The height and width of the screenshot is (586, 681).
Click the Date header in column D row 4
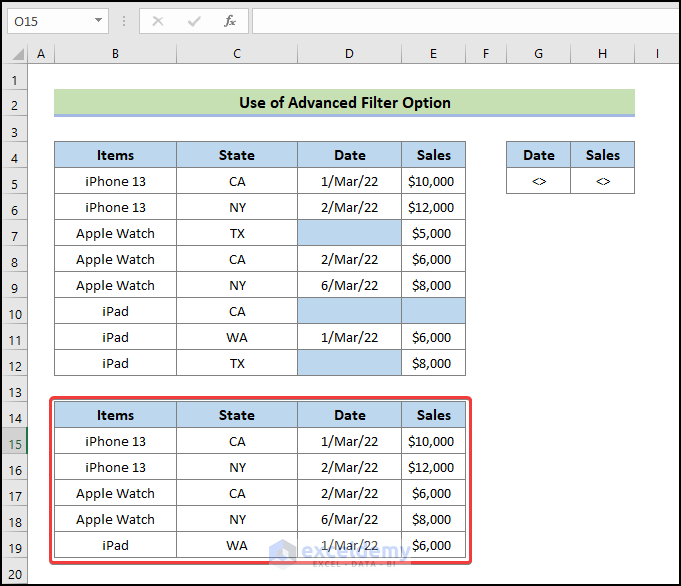350,155
